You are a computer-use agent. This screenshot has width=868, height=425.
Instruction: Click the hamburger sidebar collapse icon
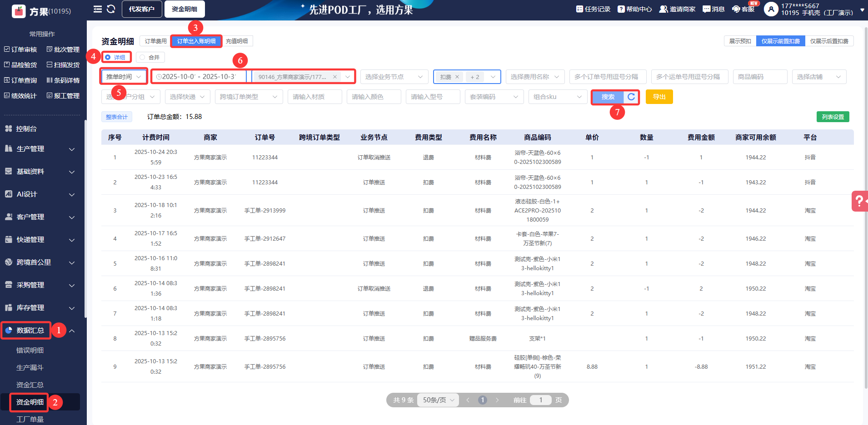pos(98,9)
